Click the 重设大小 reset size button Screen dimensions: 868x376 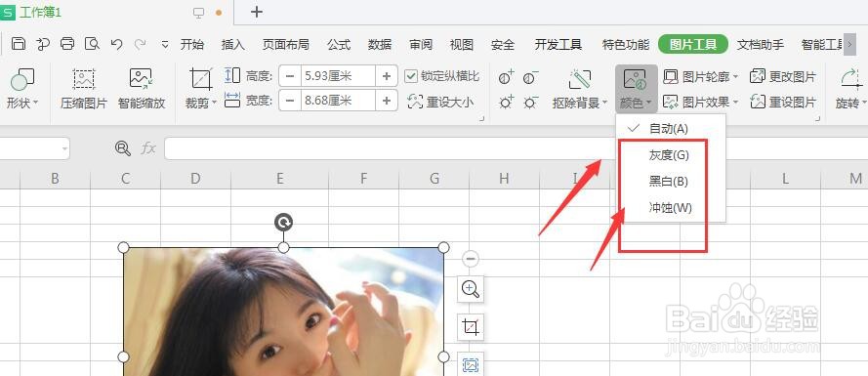[440, 102]
